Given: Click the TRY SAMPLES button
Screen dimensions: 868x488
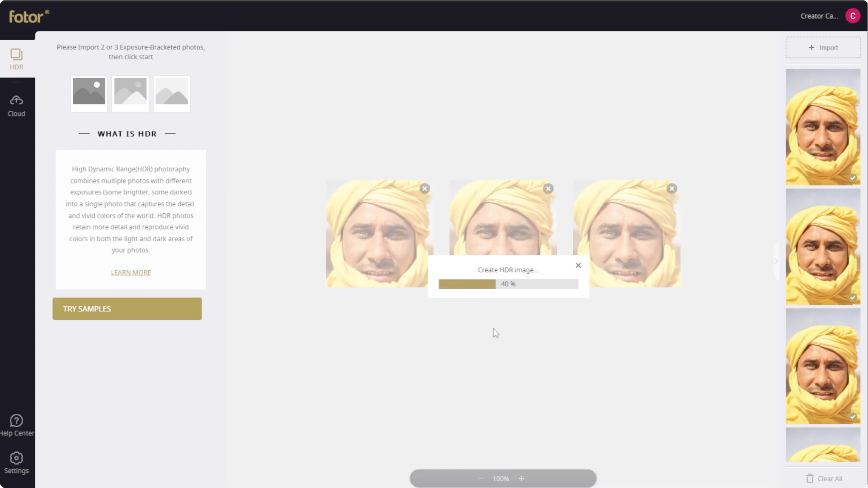Looking at the screenshot, I should click(127, 309).
